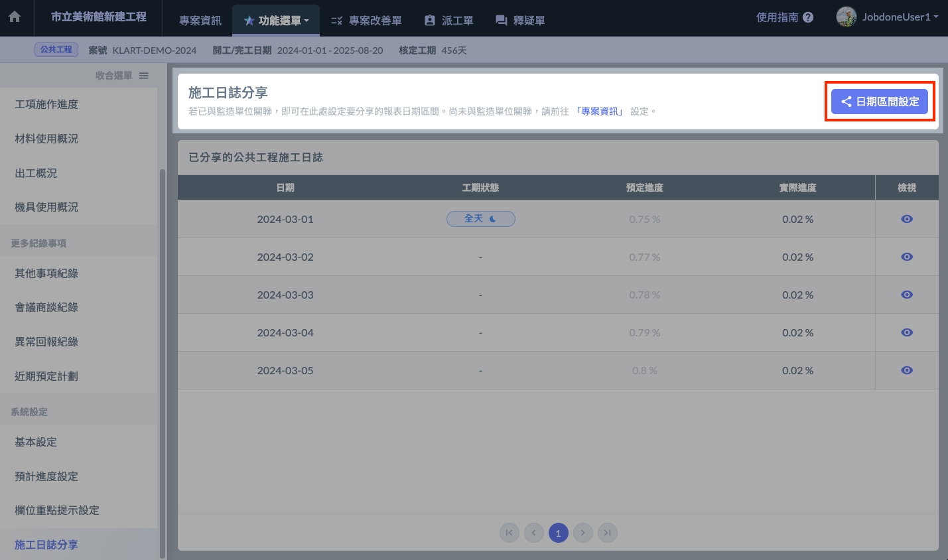Select 預計進度設定 in the sidebar
The width and height of the screenshot is (948, 560).
pyautogui.click(x=46, y=476)
